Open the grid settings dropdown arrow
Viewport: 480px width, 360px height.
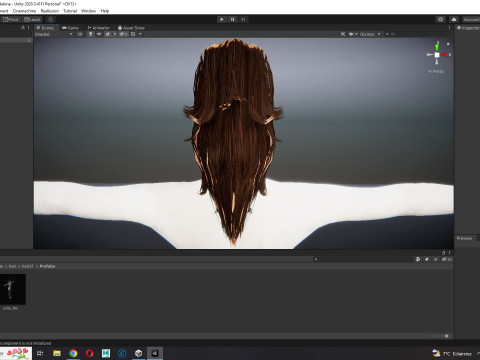coord(140,34)
